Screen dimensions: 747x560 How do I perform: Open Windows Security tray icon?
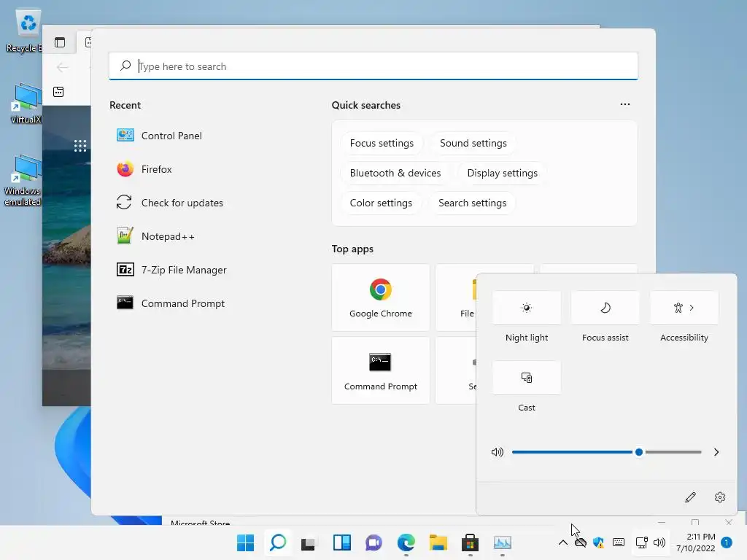click(598, 542)
